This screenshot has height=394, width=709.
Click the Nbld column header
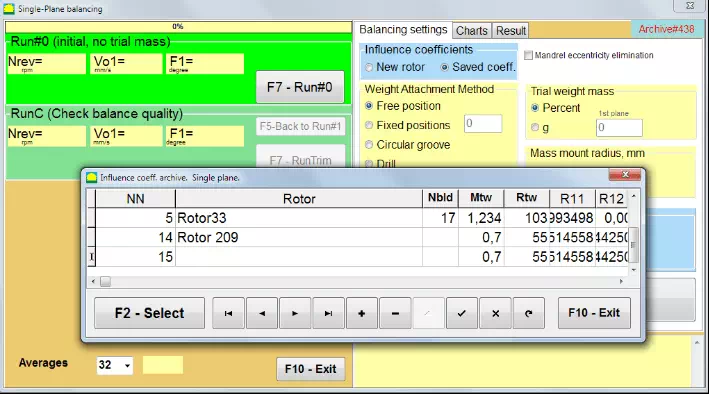click(x=440, y=198)
